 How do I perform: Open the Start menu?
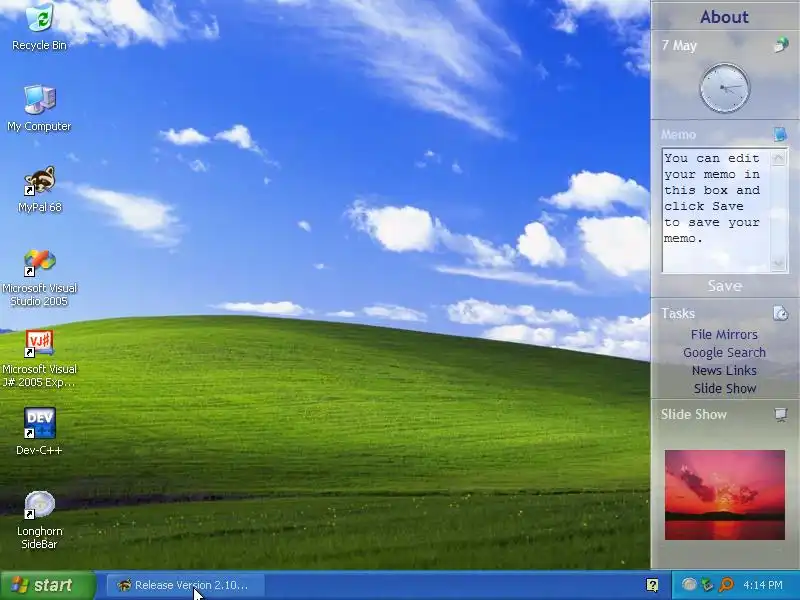(x=47, y=585)
